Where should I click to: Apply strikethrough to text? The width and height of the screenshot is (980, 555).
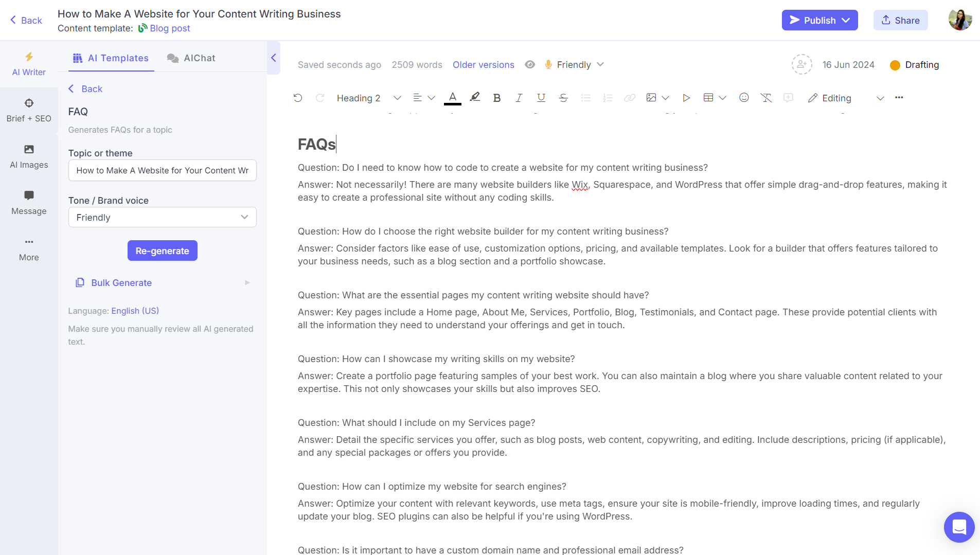pos(563,97)
